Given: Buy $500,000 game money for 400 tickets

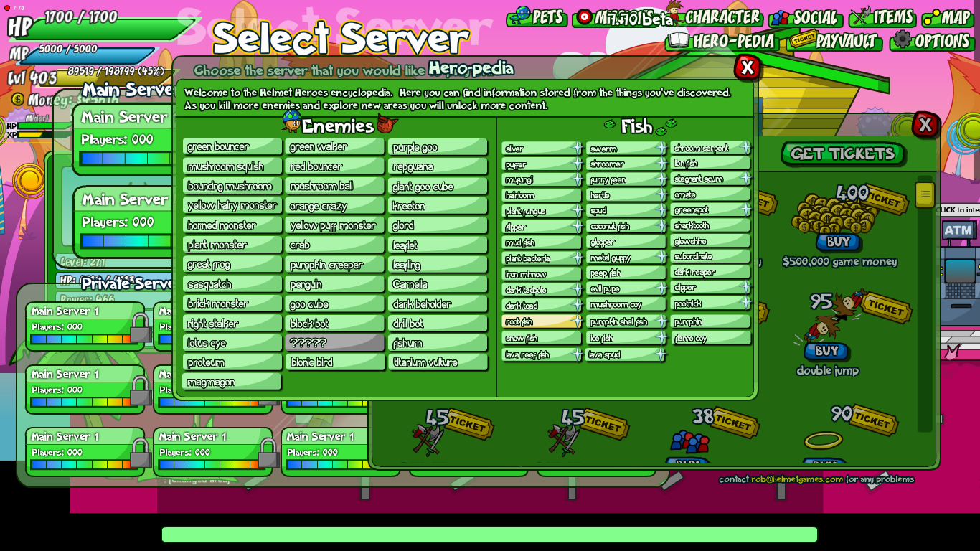Looking at the screenshot, I should (x=838, y=242).
